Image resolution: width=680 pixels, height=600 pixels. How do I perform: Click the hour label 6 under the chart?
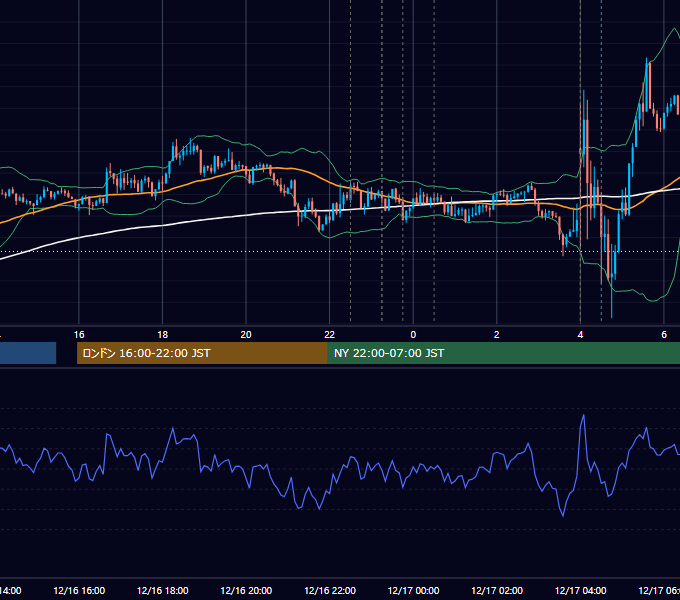(x=664, y=335)
